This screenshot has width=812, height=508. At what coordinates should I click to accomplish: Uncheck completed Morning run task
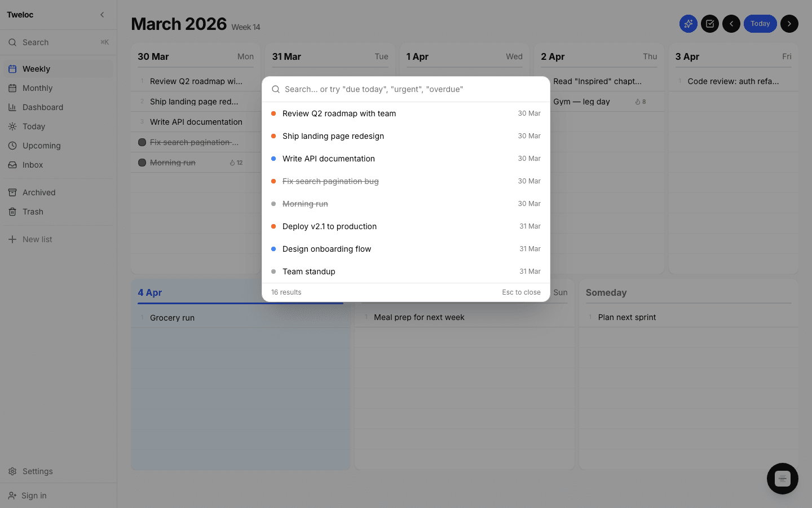[x=142, y=163]
